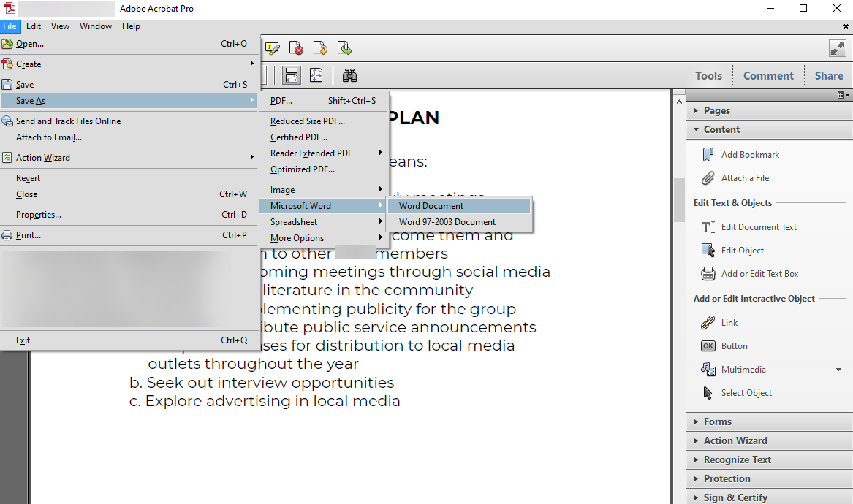Select Word 97-2003 Document
This screenshot has height=504, width=853.
pos(447,221)
